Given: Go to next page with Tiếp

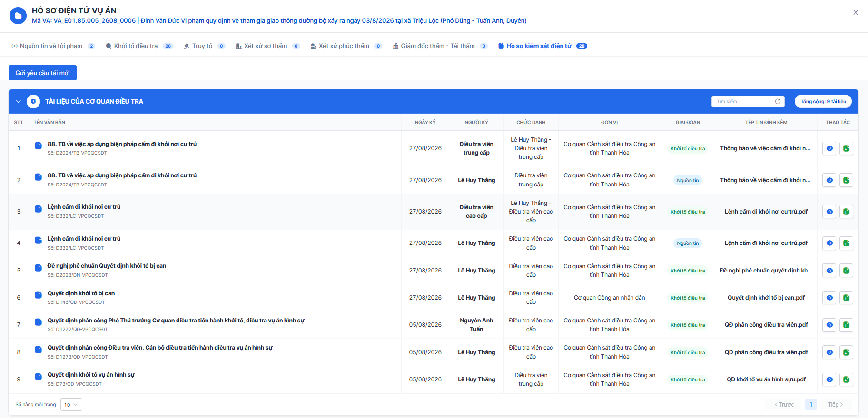Looking at the screenshot, I should [x=835, y=405].
